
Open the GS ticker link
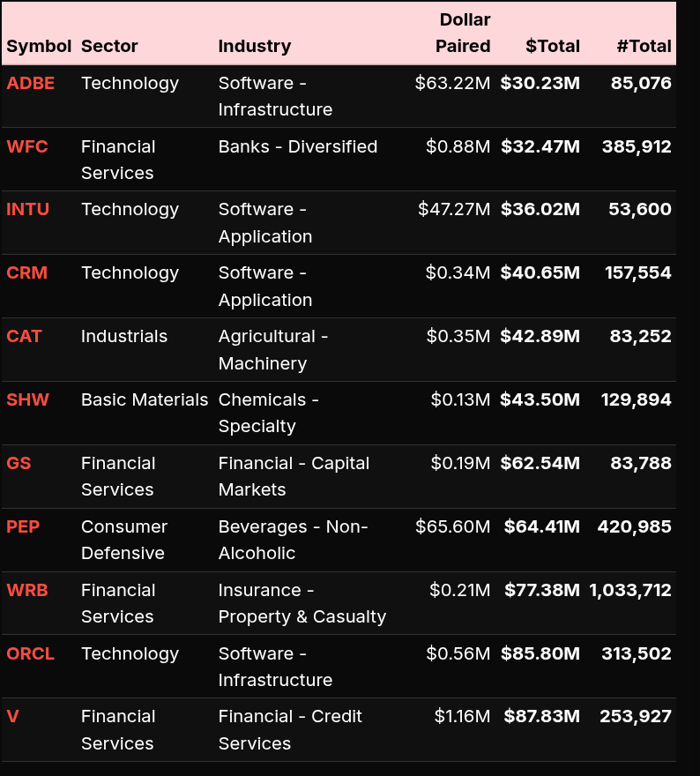click(x=19, y=464)
